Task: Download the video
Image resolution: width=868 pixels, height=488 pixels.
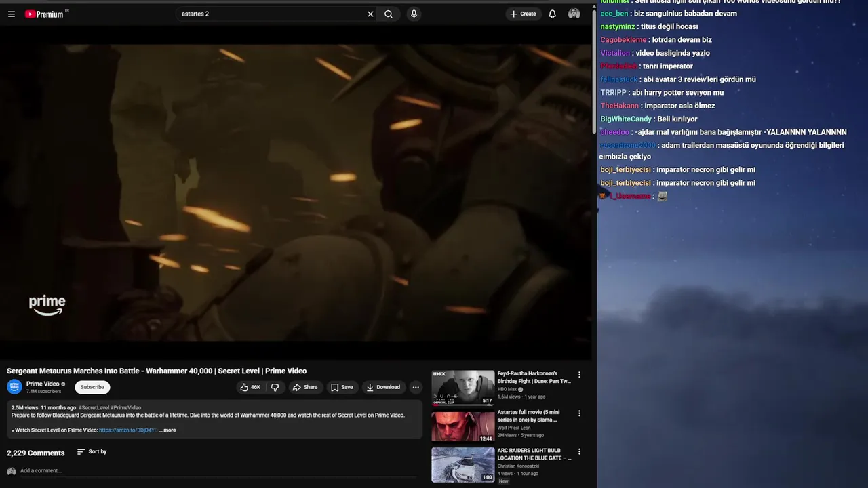Action: pos(383,387)
